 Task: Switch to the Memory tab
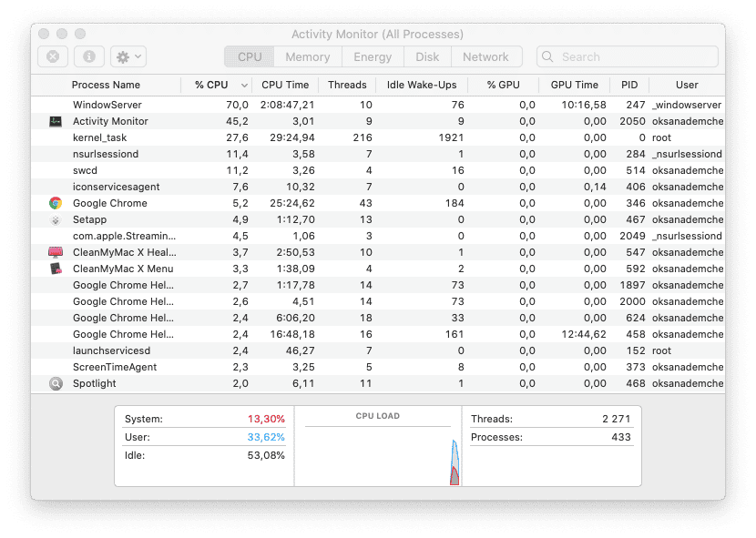coord(308,56)
